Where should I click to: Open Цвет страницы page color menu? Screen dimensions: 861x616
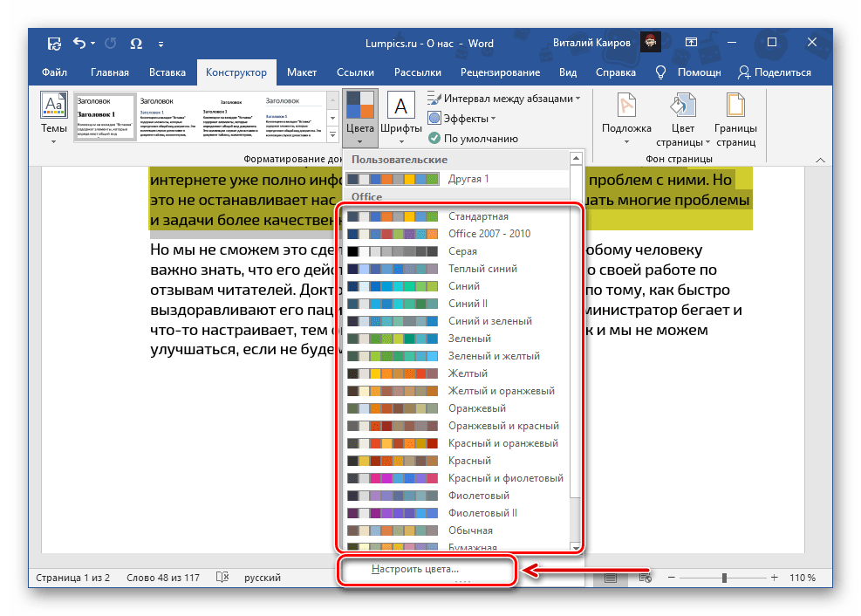682,118
